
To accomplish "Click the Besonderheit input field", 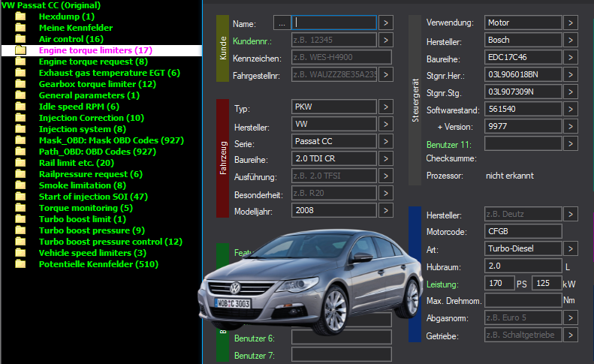I will [334, 193].
